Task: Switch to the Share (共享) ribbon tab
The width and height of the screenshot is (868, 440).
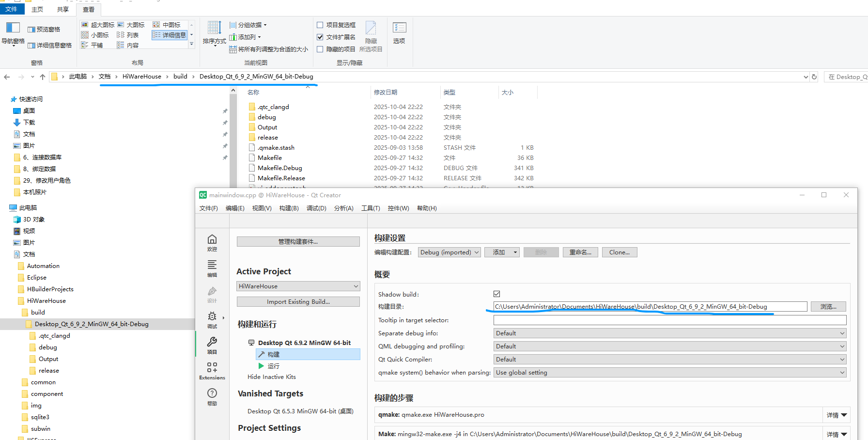Action: tap(62, 9)
